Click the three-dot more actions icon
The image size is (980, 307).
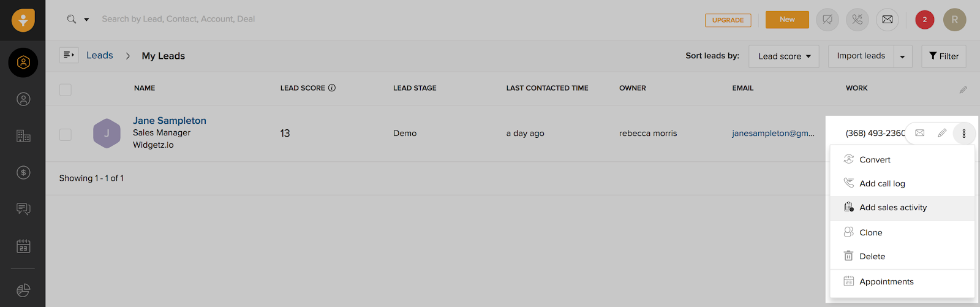pyautogui.click(x=963, y=133)
